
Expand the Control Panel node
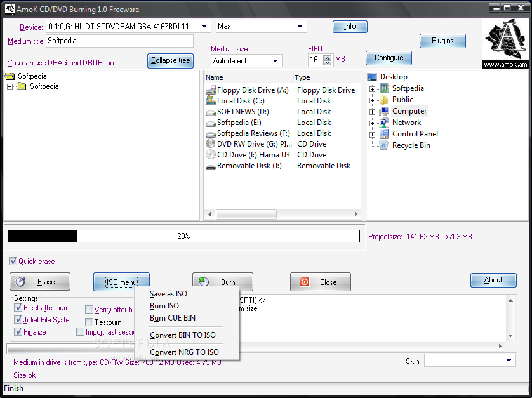(372, 135)
